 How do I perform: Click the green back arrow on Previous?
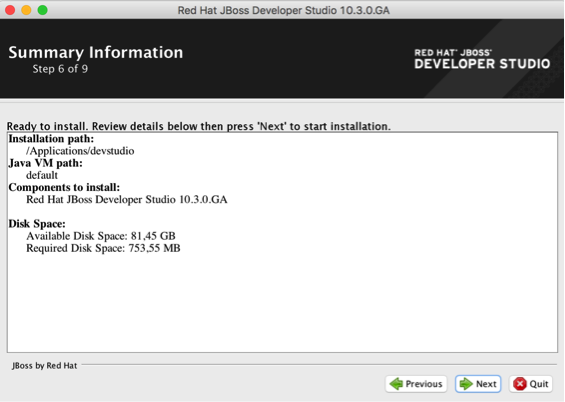point(396,384)
